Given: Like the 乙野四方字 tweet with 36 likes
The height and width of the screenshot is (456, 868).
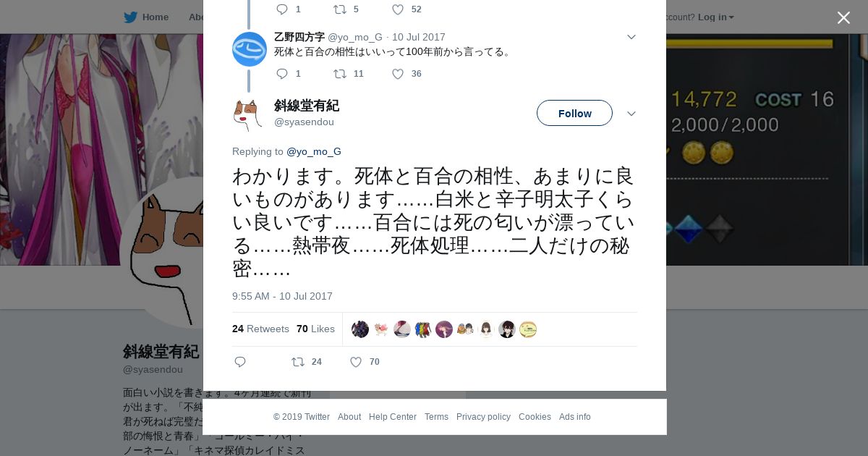Looking at the screenshot, I should [x=398, y=74].
